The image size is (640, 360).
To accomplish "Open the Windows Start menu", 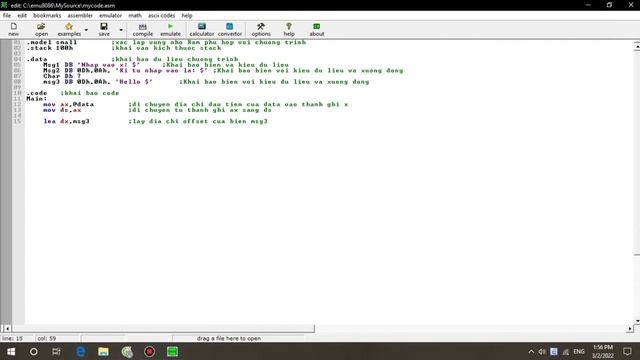I will (11, 351).
